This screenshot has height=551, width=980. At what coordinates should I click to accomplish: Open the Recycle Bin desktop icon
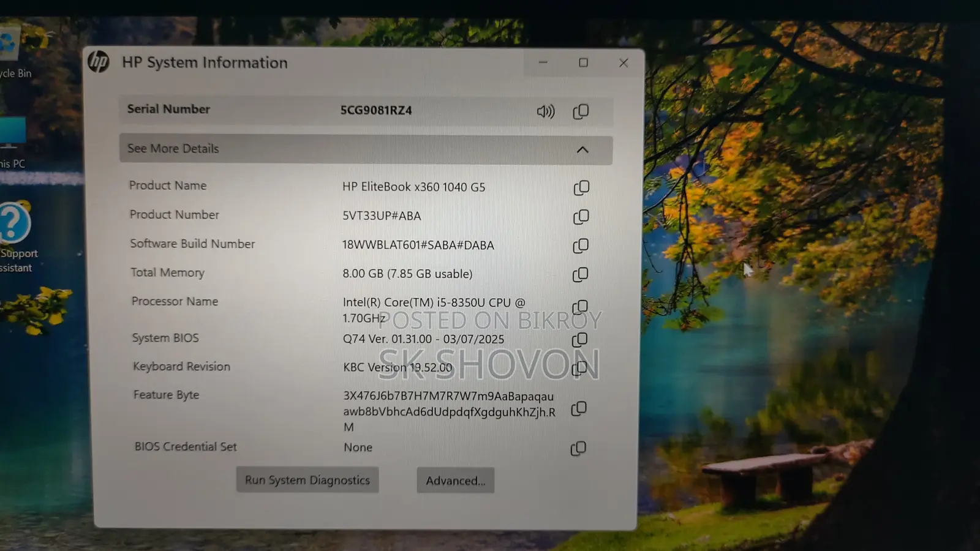pos(12,52)
